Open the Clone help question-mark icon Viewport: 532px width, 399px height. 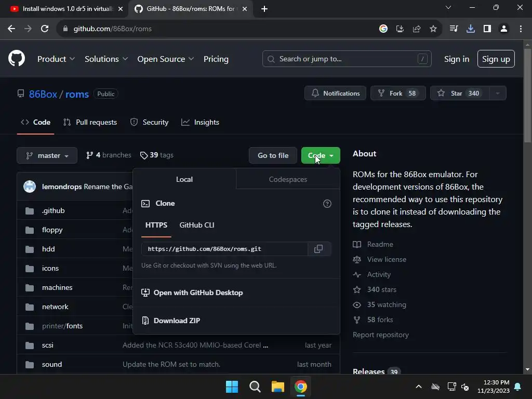click(x=327, y=204)
